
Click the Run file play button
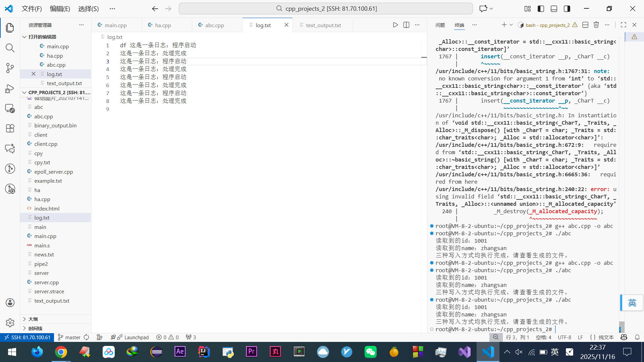point(395,25)
